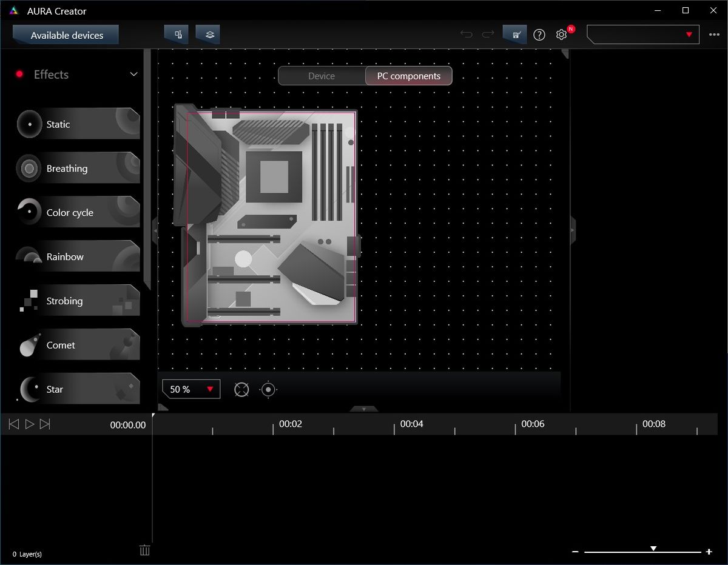Click the Available devices button

coord(66,35)
